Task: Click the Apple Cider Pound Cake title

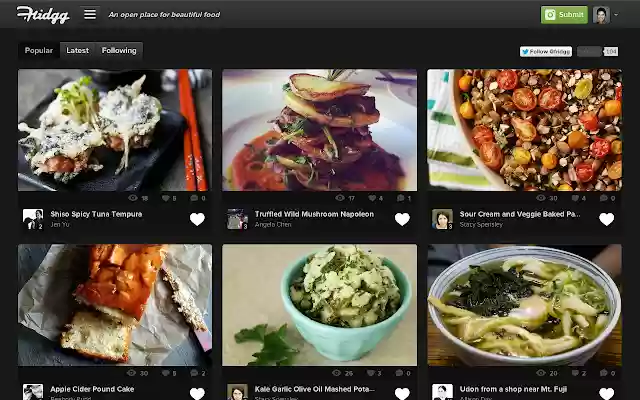Action: (92, 389)
